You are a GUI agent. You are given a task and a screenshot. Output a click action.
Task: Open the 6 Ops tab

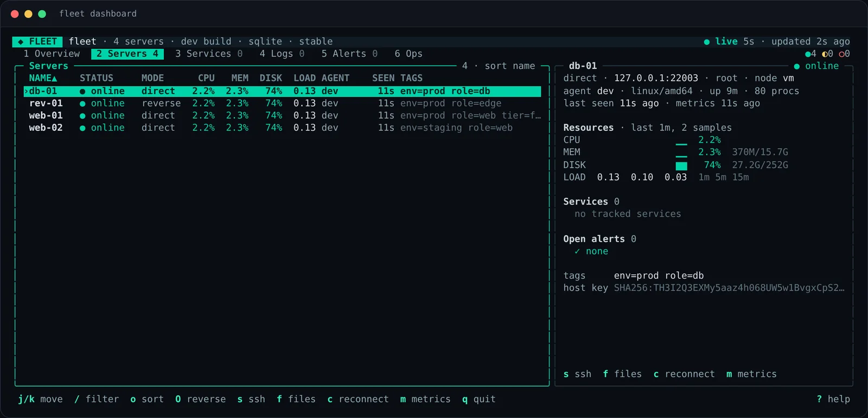[x=409, y=54]
